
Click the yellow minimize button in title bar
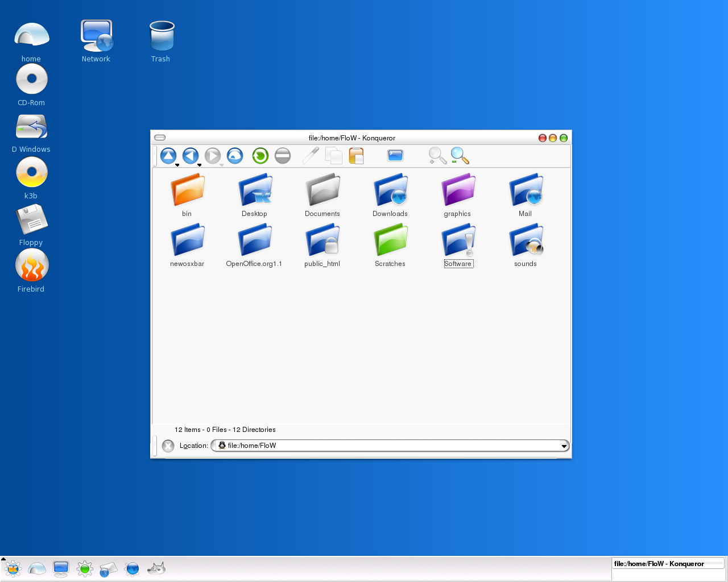553,138
